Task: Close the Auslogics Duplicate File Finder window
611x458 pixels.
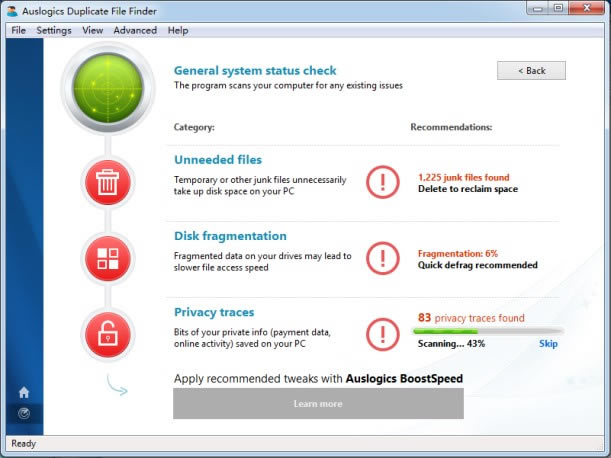Action: (x=586, y=8)
